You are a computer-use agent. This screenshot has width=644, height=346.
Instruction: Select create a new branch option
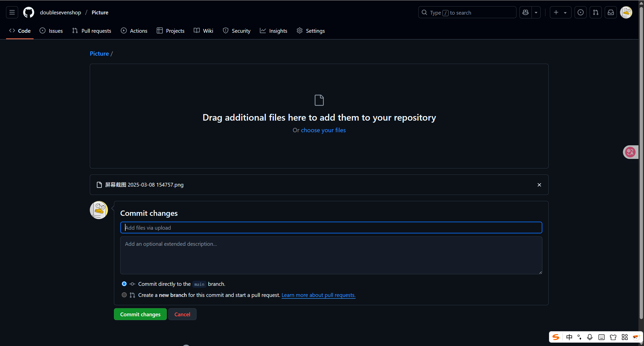coord(124,295)
